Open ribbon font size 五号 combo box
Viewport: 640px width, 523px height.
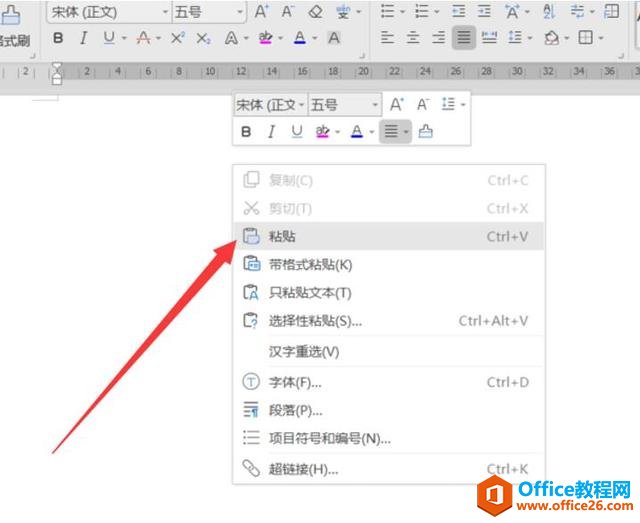pos(209,12)
